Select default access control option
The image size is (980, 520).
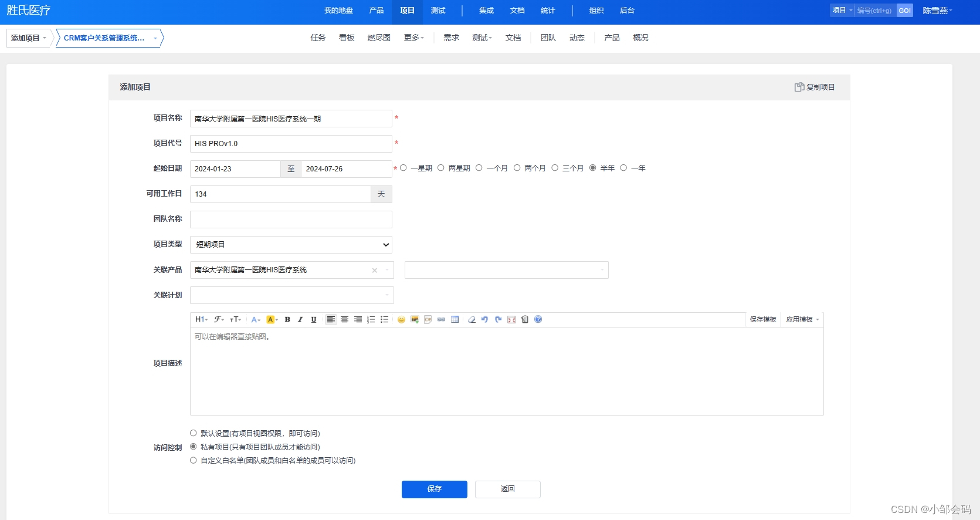pos(194,433)
